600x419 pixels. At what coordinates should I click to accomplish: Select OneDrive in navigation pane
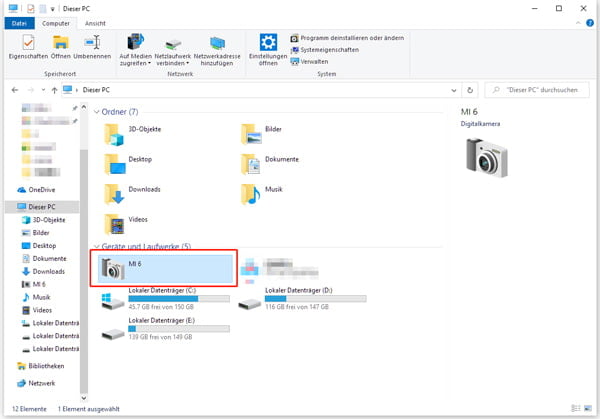(36, 190)
